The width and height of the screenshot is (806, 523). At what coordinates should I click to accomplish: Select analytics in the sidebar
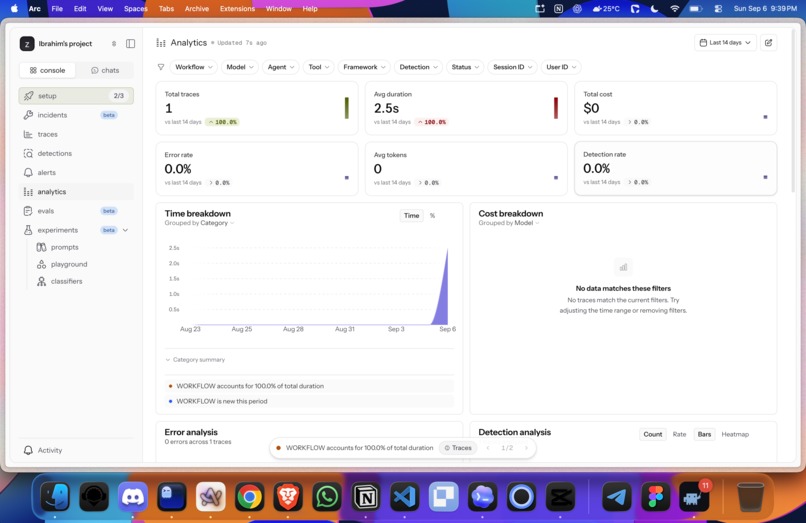tap(76, 192)
